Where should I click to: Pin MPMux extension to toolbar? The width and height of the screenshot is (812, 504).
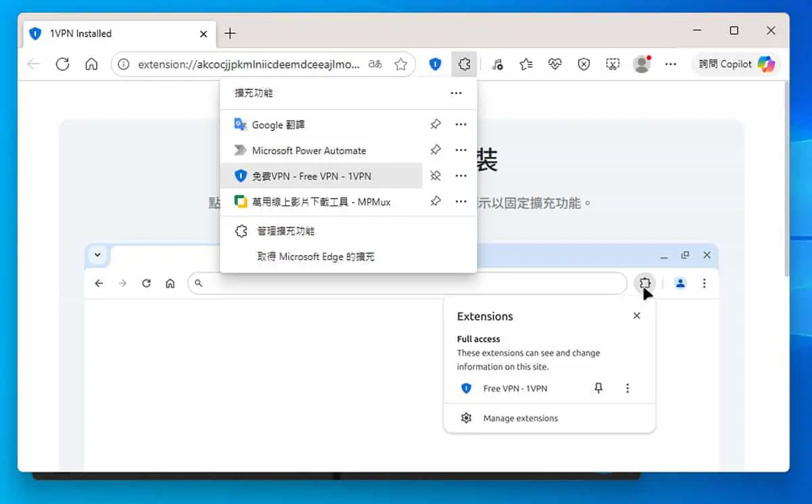point(436,202)
